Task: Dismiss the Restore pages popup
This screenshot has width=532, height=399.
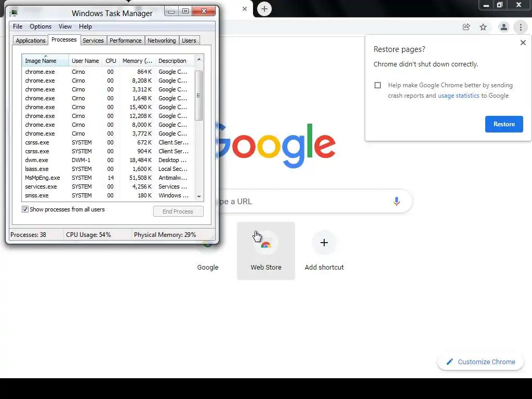Action: tap(523, 43)
